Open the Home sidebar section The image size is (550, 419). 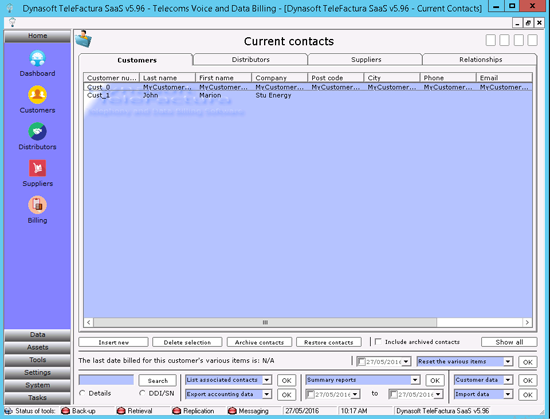[x=38, y=36]
